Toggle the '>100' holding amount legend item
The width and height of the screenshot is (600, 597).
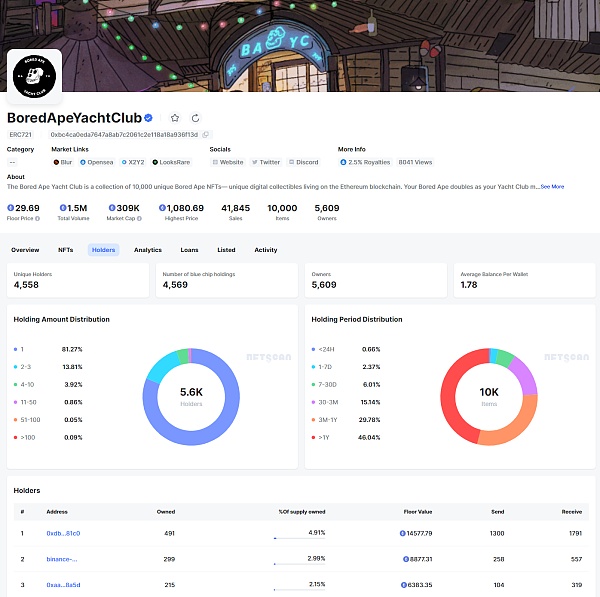click(x=48, y=437)
